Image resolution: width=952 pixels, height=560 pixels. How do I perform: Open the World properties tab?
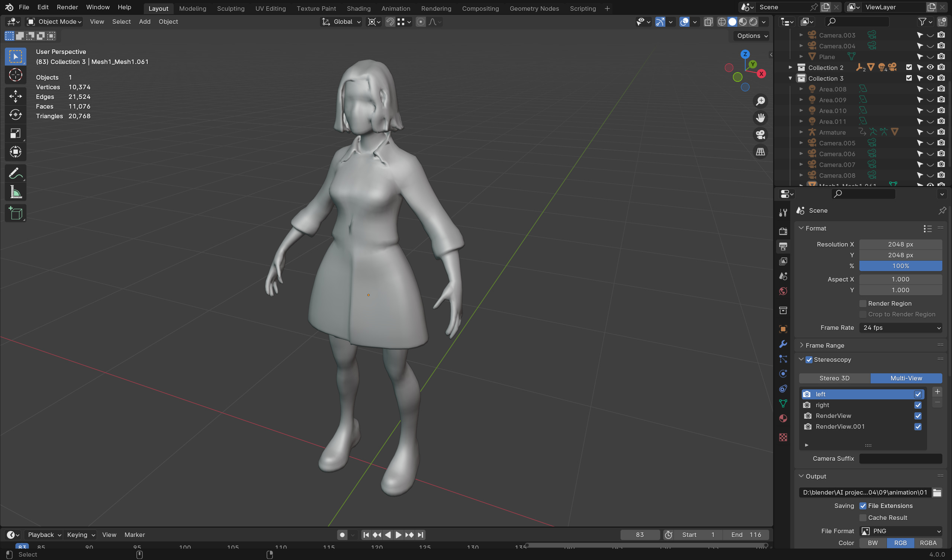tap(783, 291)
